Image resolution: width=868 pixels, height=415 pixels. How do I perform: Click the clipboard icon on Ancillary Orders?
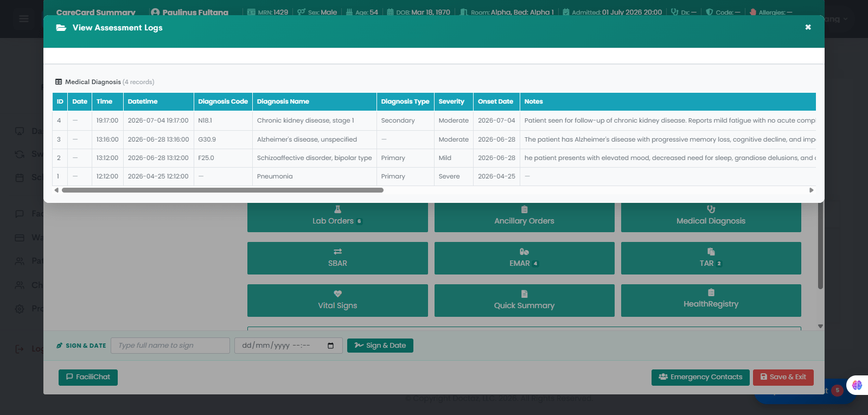[x=524, y=209]
